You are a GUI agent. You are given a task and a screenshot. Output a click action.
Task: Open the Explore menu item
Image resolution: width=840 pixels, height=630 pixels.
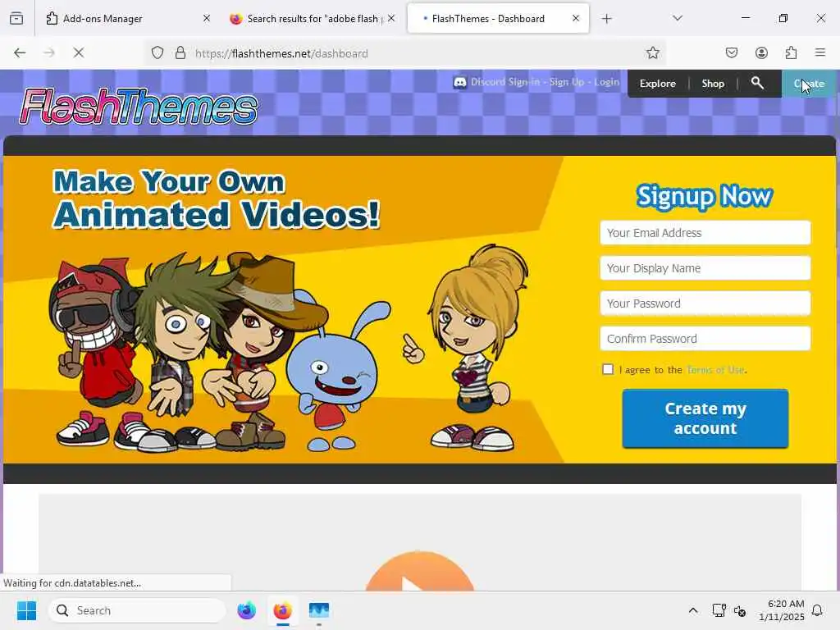(x=657, y=84)
